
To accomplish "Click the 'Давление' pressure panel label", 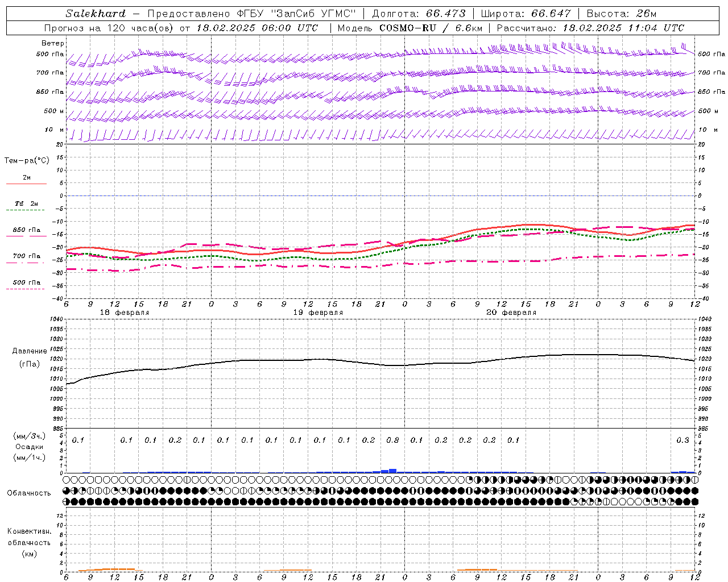I will [30, 351].
